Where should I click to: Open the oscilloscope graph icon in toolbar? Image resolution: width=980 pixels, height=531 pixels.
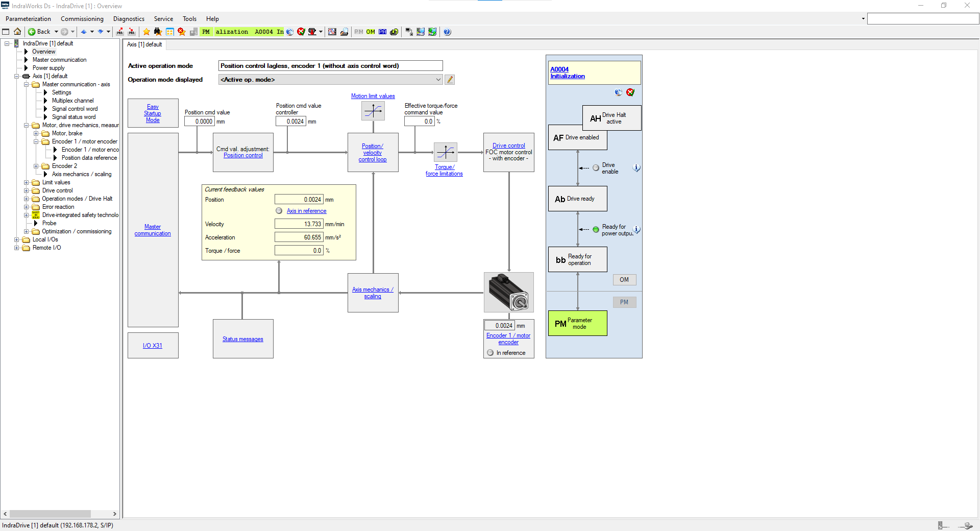coord(332,32)
